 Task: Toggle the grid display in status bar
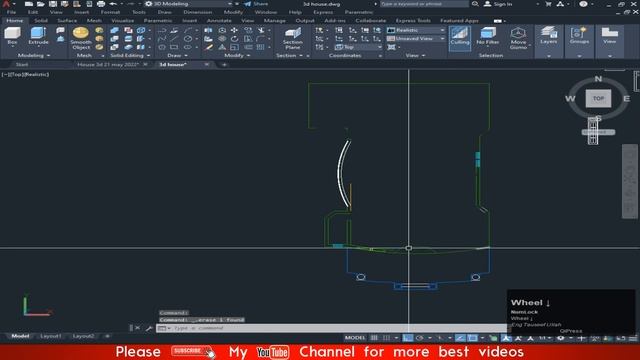coord(374,338)
